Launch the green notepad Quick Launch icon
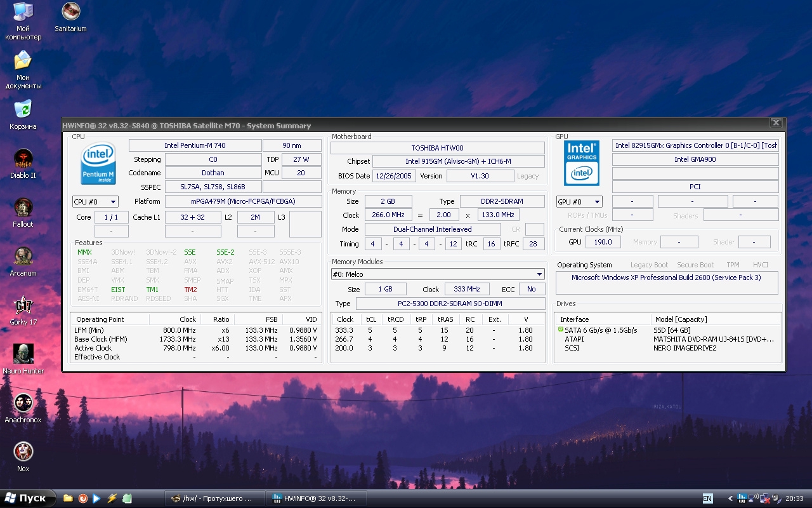The height and width of the screenshot is (508, 812). [x=126, y=498]
